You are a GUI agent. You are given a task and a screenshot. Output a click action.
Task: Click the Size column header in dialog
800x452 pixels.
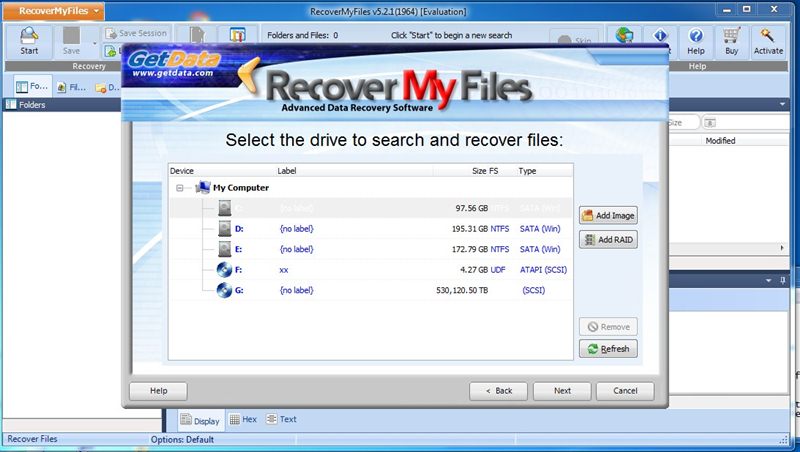tap(479, 170)
